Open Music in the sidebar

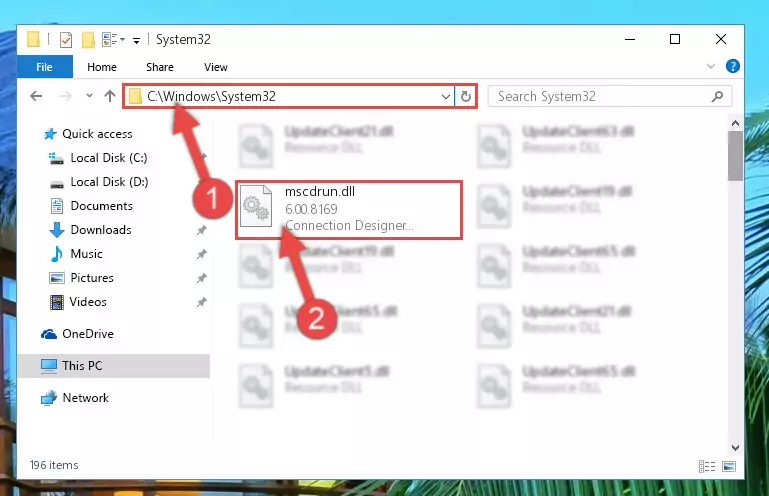(77, 254)
